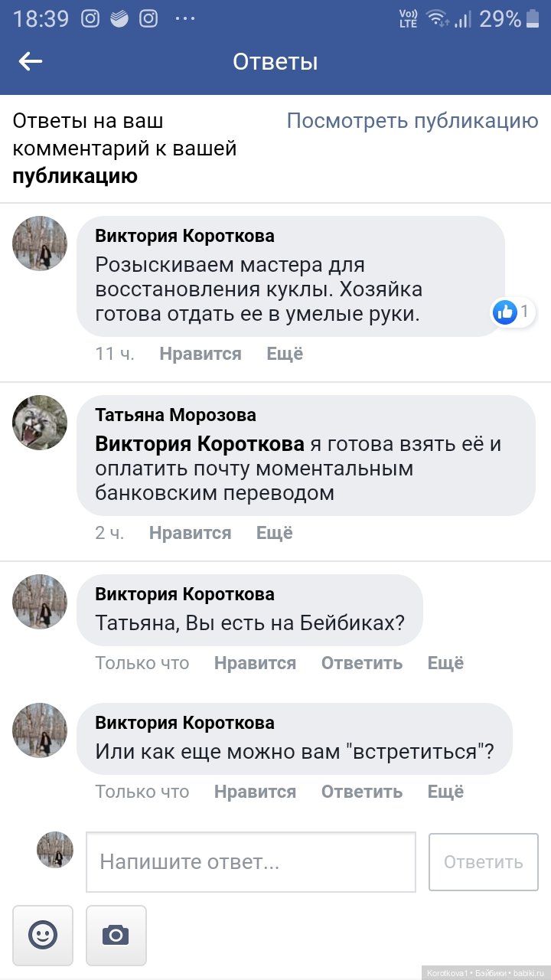
Task: Tap the first Instagram icon in the status bar
Action: [x=90, y=19]
